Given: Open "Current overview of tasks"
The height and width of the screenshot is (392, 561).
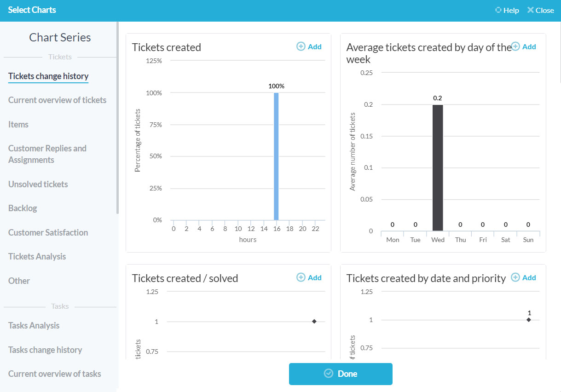Looking at the screenshot, I should pyautogui.click(x=54, y=374).
